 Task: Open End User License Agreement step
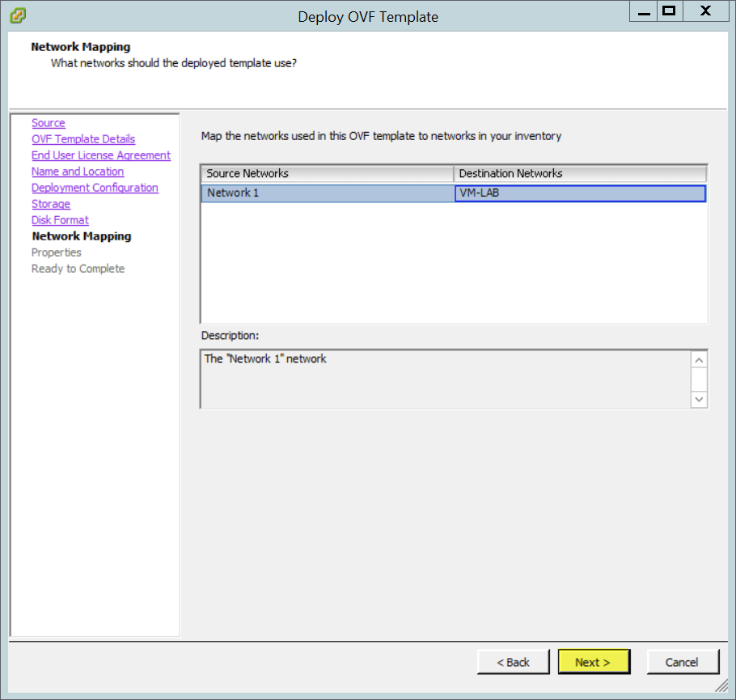(101, 155)
